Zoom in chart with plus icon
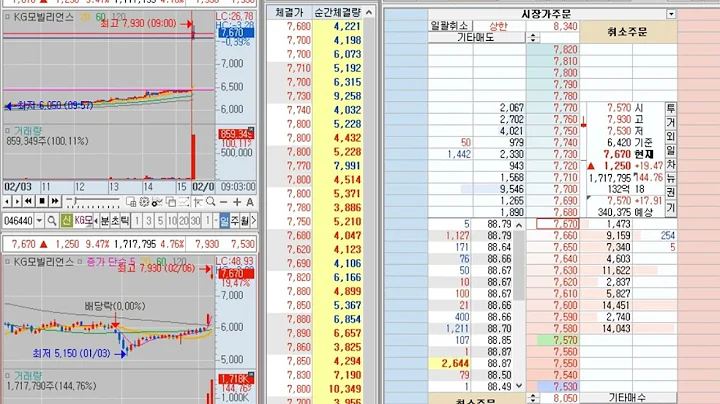720x404 pixels. pyautogui.click(x=237, y=202)
